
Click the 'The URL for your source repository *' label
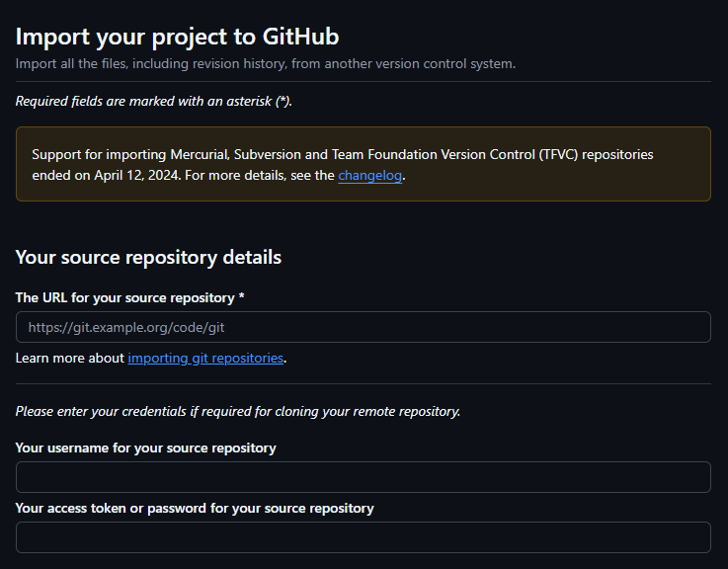(129, 297)
